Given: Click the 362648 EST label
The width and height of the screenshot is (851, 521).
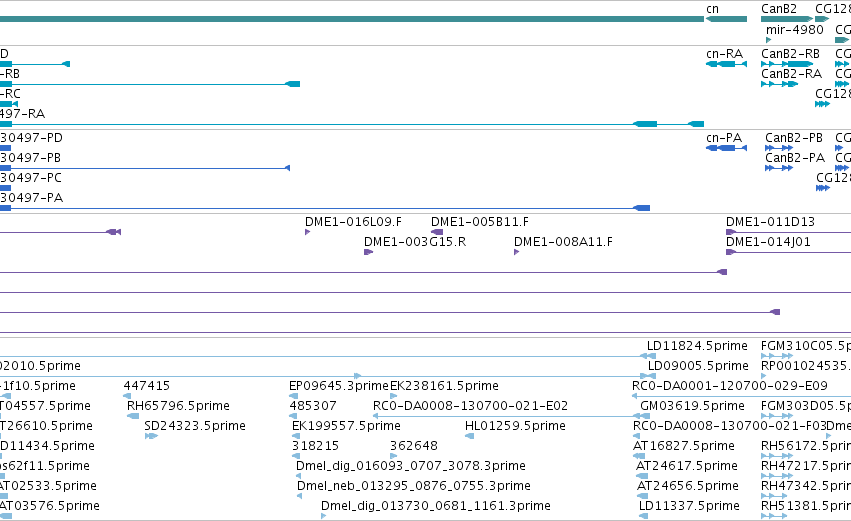Looking at the screenshot, I should tap(414, 447).
